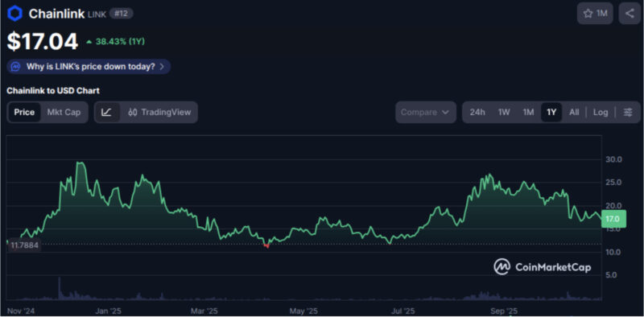
Task: Click the Jul '25 axis label
Action: coord(404,311)
